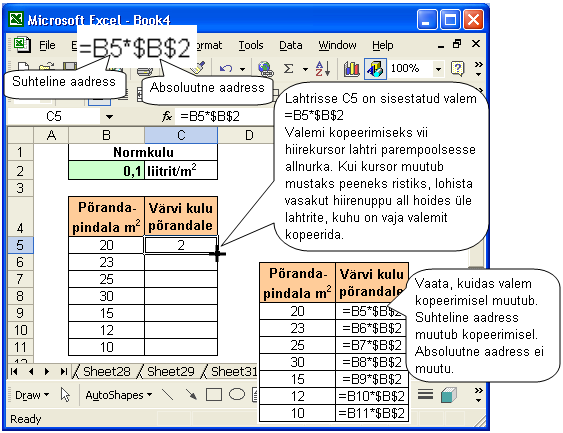Click the Insert Function fx button
The height and width of the screenshot is (433, 563).
coord(167,116)
